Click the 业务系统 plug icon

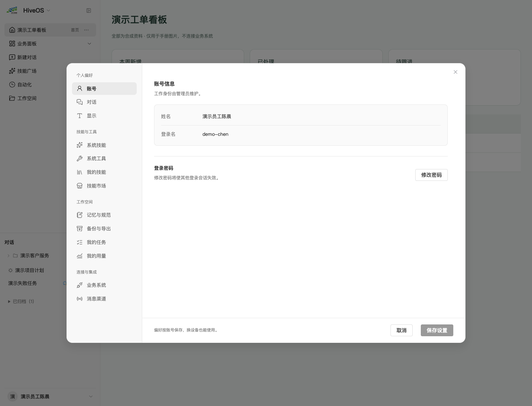click(79, 285)
